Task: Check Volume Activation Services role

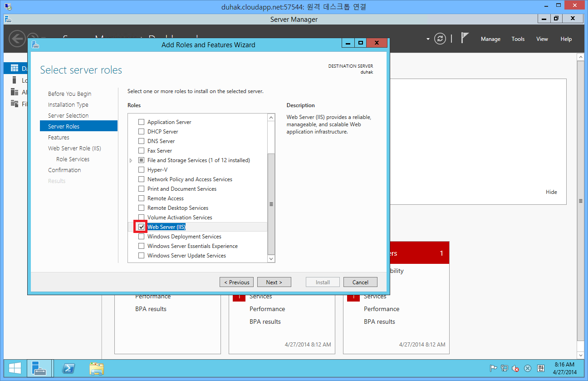Action: (x=142, y=218)
